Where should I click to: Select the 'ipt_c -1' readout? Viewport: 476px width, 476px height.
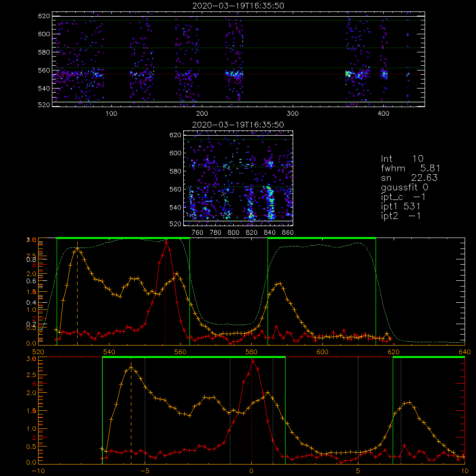(403, 197)
